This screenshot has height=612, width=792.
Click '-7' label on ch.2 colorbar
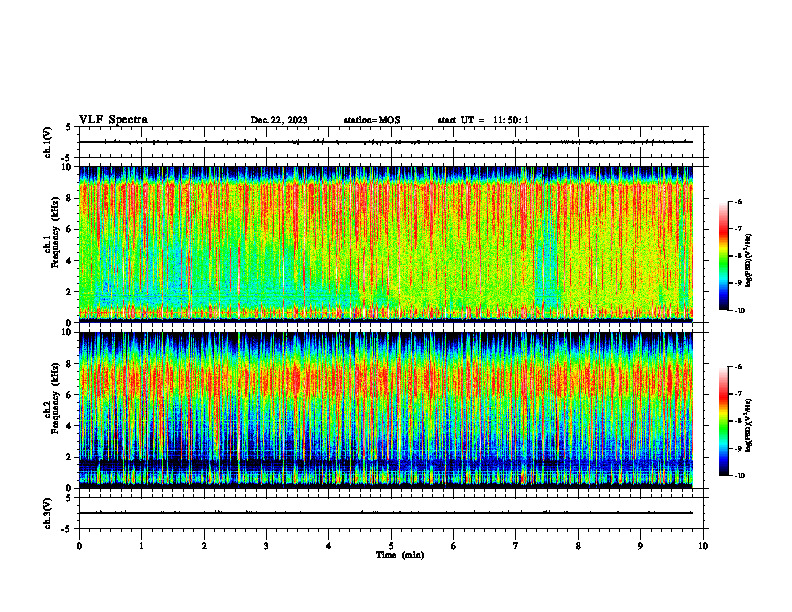tap(738, 394)
